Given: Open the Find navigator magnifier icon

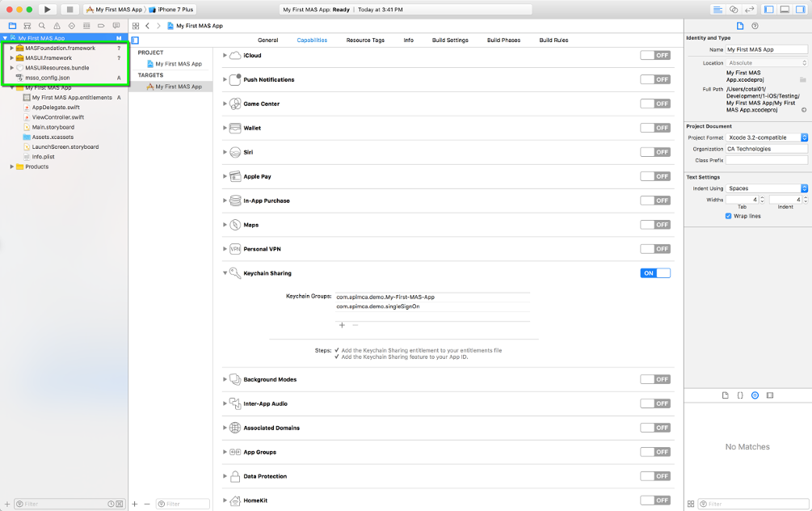Looking at the screenshot, I should click(x=42, y=25).
